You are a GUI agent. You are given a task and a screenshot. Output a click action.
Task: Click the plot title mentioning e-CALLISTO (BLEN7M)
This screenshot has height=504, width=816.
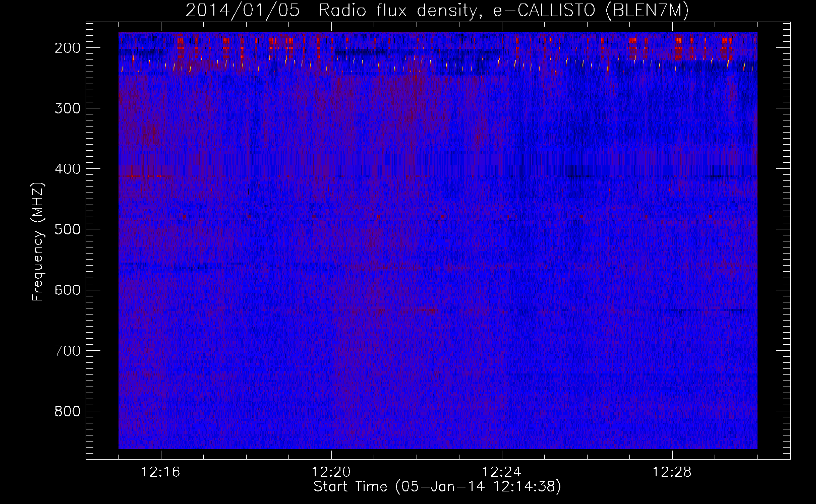437,10
